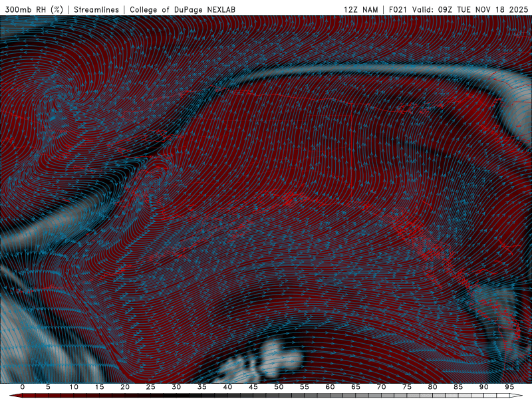This screenshot has width=532, height=399.
Task: Click "College of DuPage NEXLAB" text
Action: point(182,10)
